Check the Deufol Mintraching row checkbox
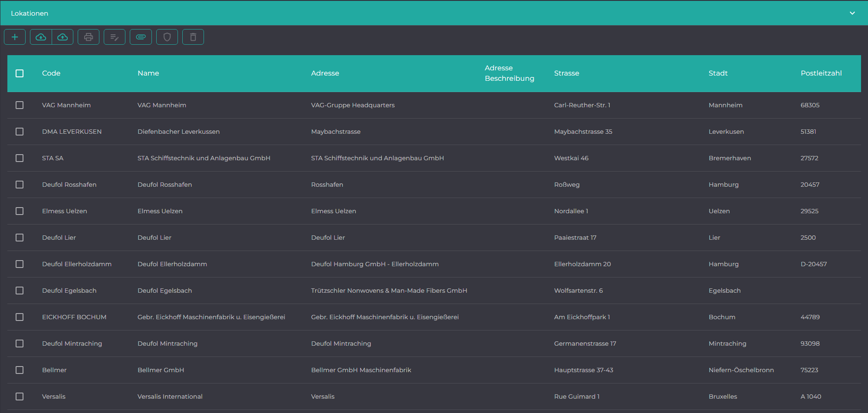868x413 pixels. [20, 344]
